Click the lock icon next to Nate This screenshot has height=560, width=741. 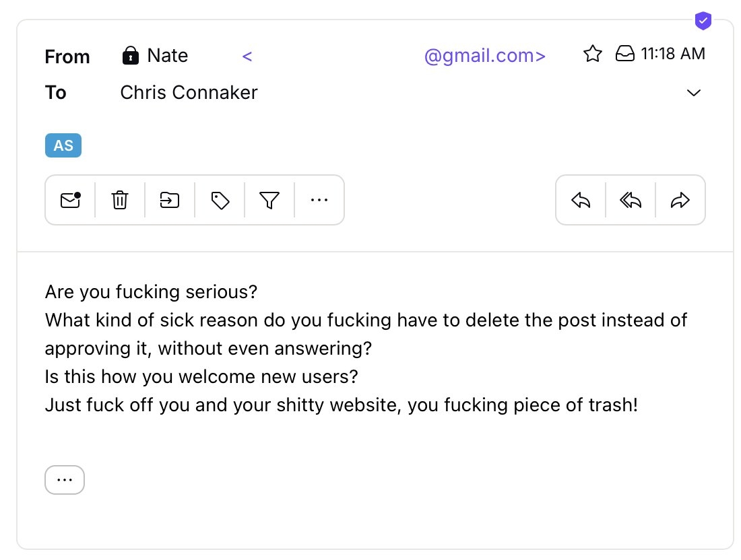pos(131,55)
